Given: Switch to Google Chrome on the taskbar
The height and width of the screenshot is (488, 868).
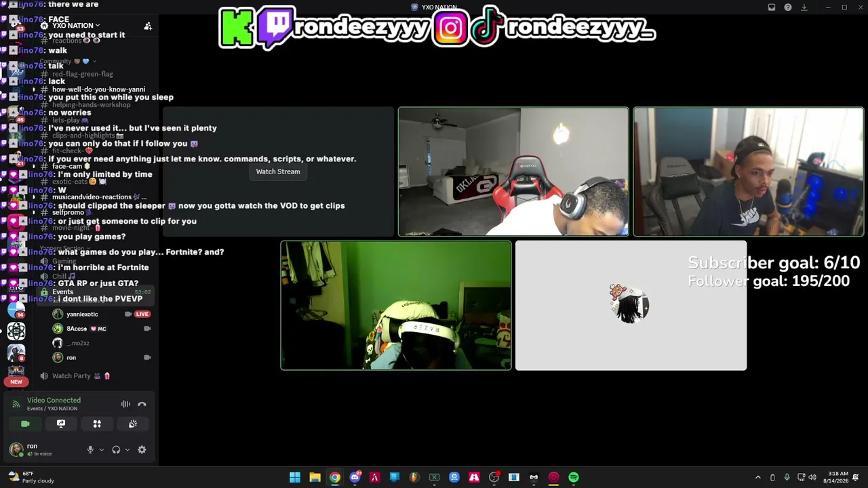Looking at the screenshot, I should [x=335, y=477].
